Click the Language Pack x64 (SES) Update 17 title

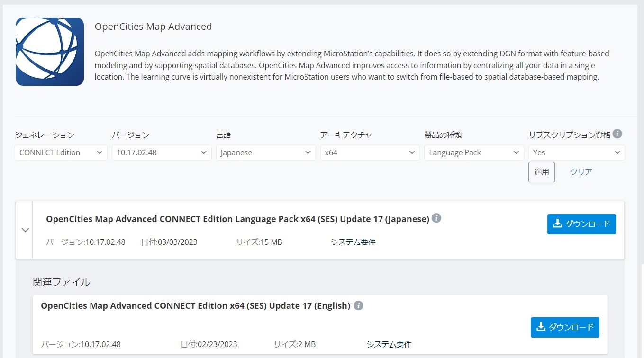[x=237, y=219]
